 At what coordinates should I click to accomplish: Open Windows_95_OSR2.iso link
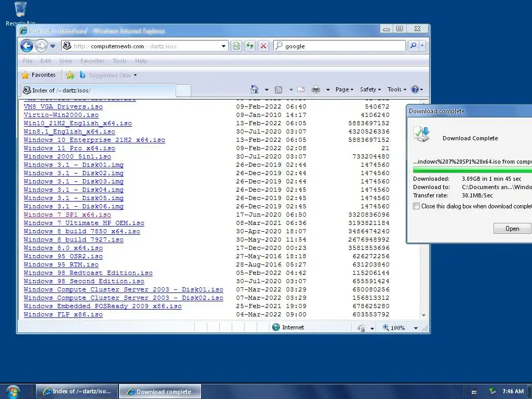click(x=63, y=256)
